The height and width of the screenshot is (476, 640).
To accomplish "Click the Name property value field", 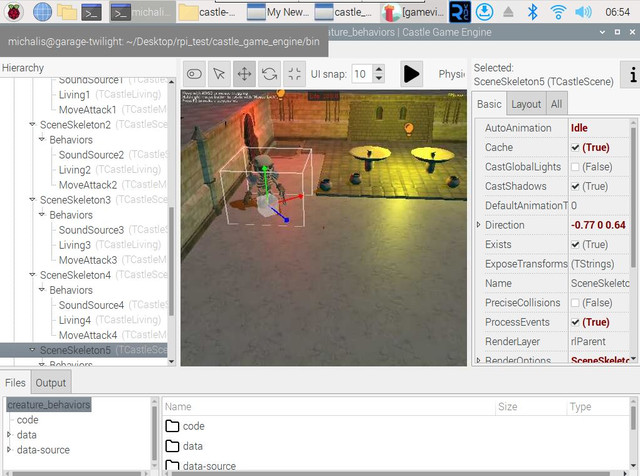I will (600, 283).
